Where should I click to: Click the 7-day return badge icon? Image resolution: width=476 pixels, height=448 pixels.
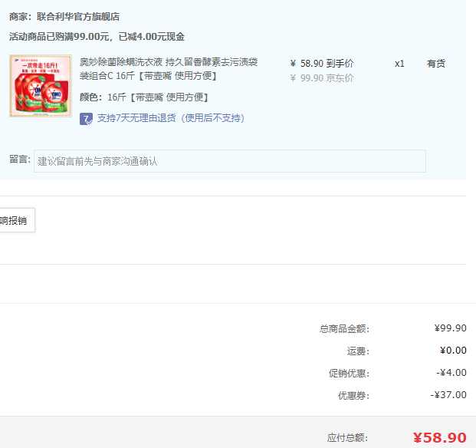click(x=86, y=119)
